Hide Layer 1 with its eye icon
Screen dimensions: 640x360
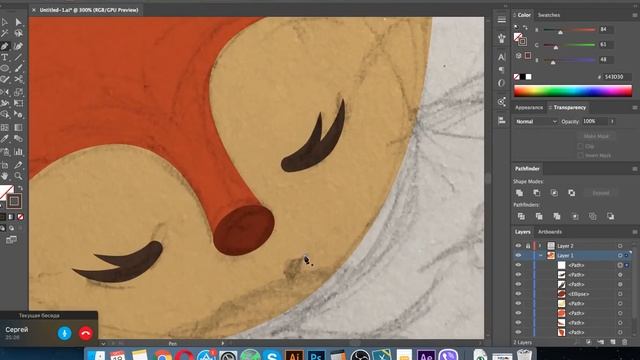click(518, 256)
